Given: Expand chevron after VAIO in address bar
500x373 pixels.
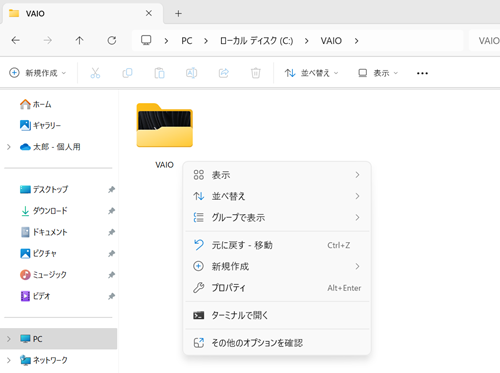Looking at the screenshot, I should [357, 41].
